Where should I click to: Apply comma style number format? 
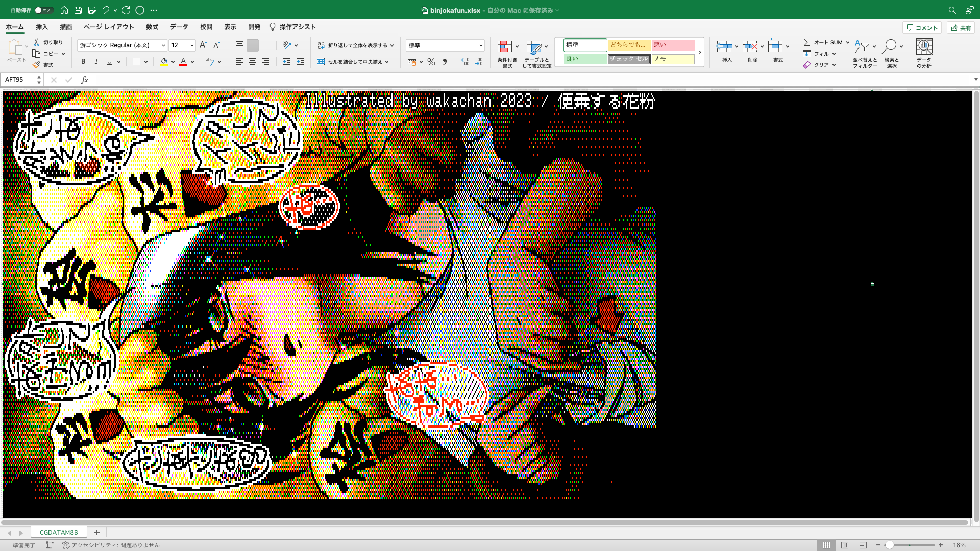point(445,62)
